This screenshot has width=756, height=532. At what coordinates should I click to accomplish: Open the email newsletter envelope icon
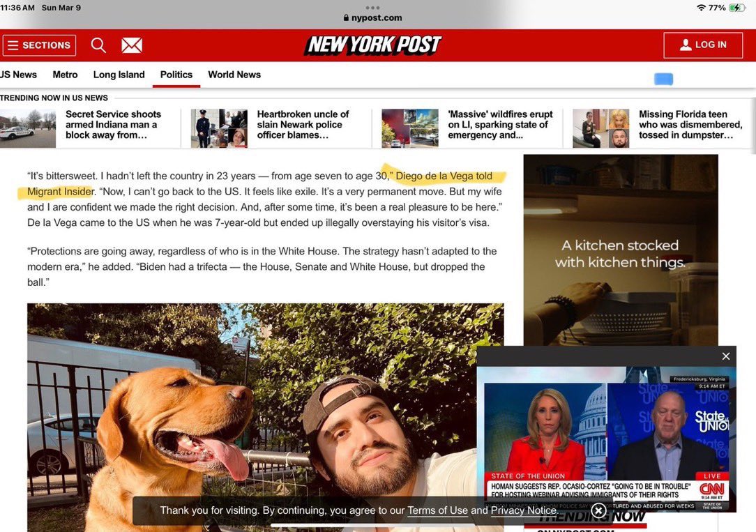(132, 45)
